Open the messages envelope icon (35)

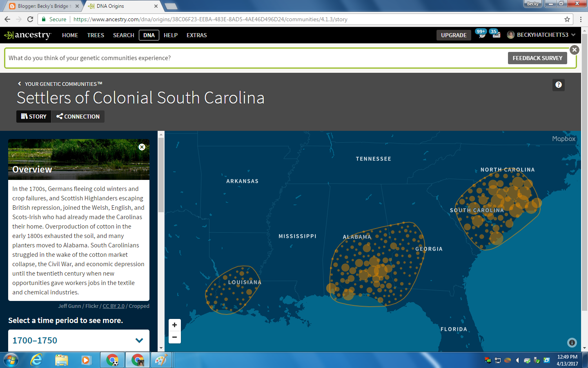pyautogui.click(x=496, y=34)
